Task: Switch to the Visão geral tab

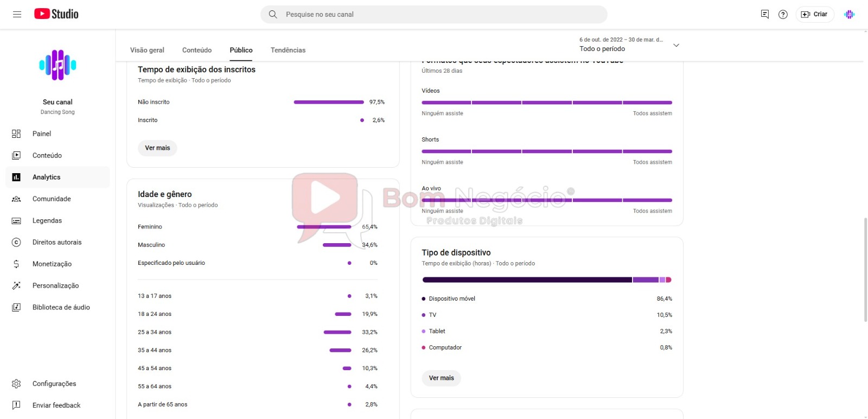Action: (147, 50)
